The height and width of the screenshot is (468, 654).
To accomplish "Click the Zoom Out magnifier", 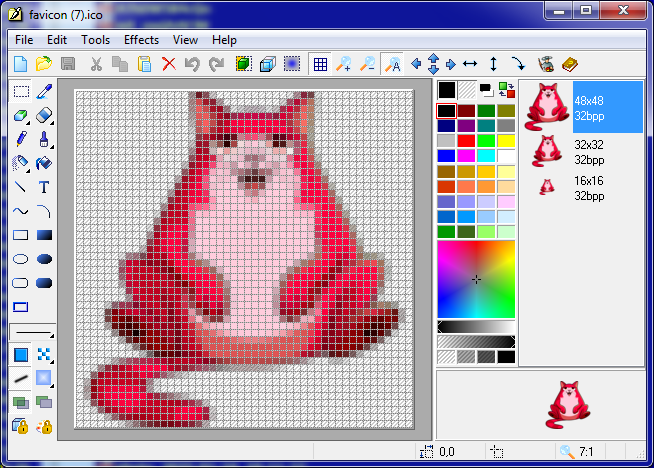I will [x=367, y=64].
